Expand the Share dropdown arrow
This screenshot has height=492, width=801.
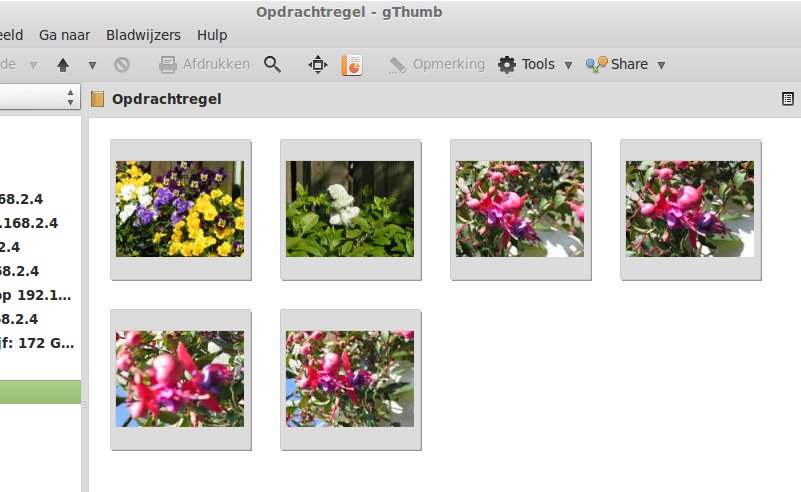tap(661, 65)
